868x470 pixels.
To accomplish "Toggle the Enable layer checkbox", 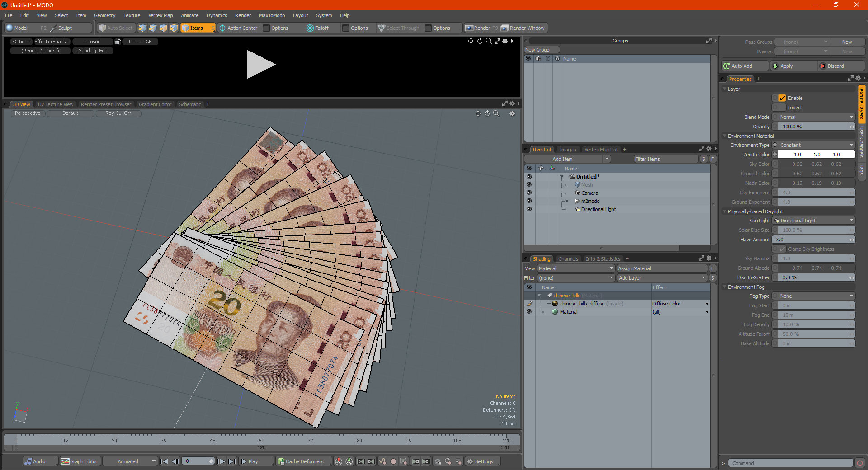I will [782, 98].
